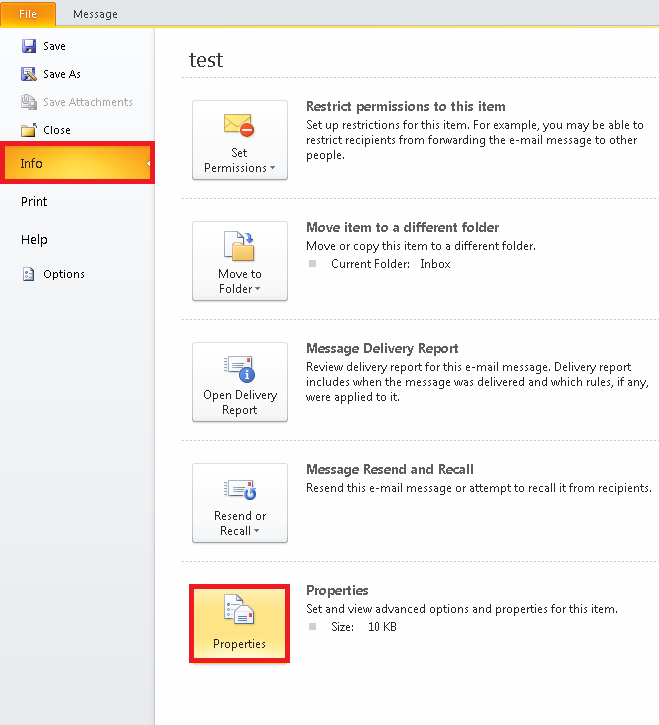Click the 'Inbox' current folder value
Viewport: 659px width, 725px height.
(x=435, y=264)
